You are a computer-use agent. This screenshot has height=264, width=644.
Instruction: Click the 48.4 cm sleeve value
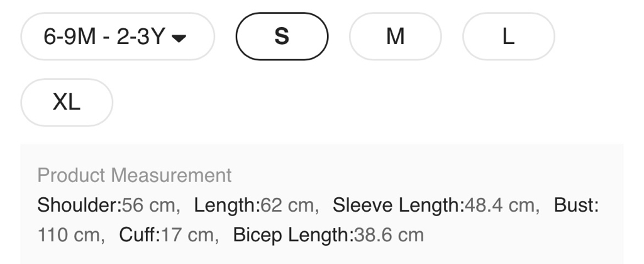501,205
